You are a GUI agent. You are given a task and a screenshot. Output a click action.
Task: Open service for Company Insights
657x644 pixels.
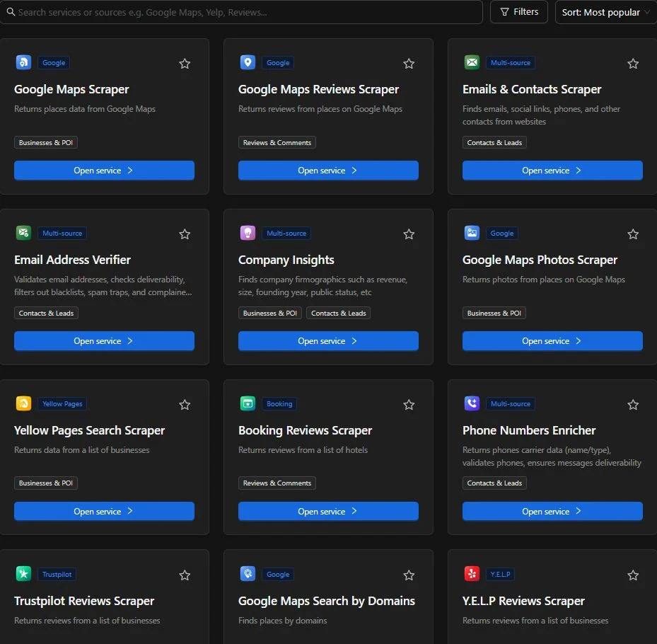pyautogui.click(x=328, y=341)
